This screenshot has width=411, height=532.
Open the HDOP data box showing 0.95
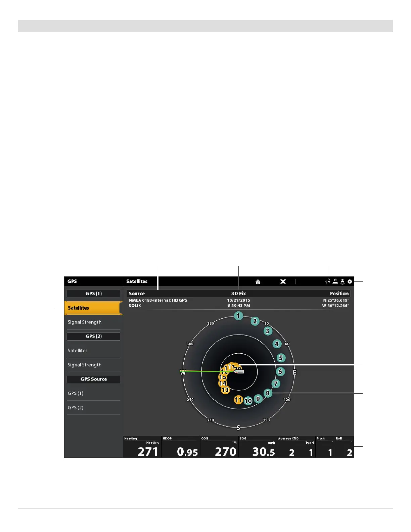[181, 447]
